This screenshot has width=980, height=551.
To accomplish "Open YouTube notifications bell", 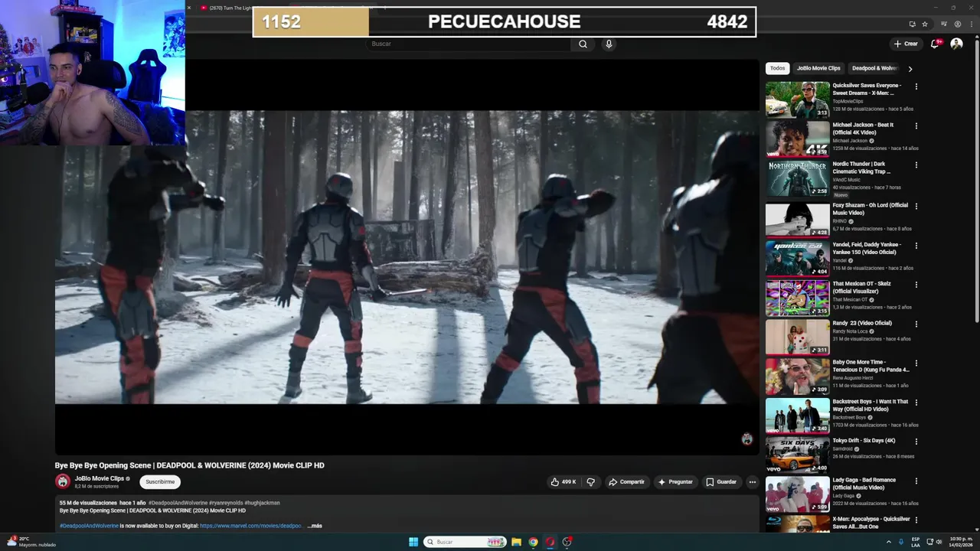I will pos(935,44).
